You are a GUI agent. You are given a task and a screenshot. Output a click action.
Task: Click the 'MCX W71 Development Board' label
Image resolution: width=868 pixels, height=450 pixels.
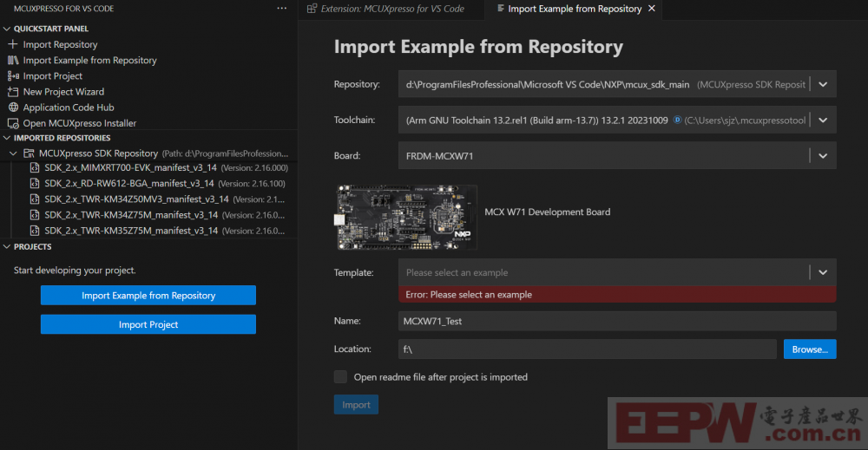(x=548, y=212)
